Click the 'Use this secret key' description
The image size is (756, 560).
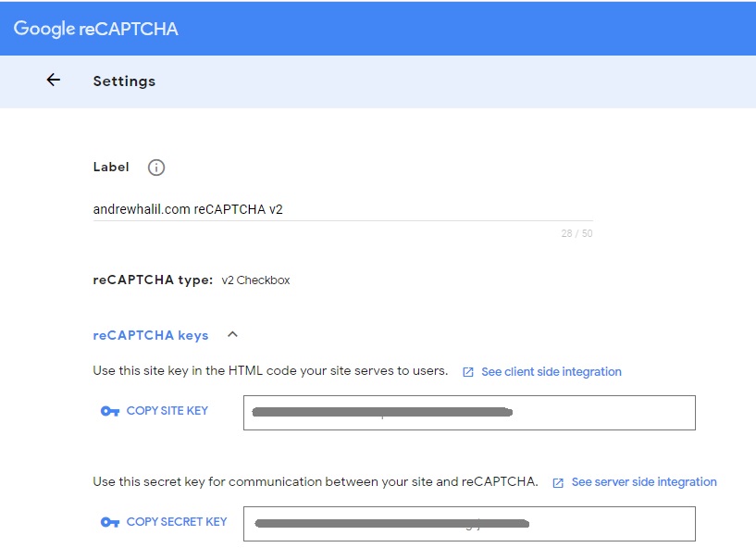[x=316, y=482]
